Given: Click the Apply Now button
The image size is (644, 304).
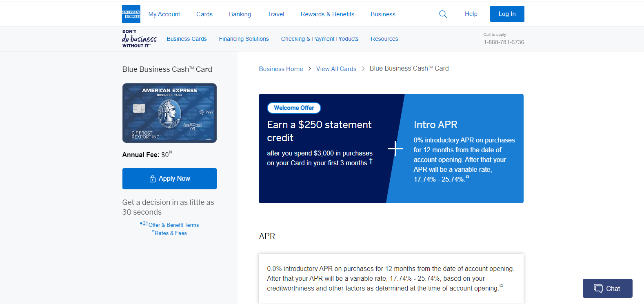Looking at the screenshot, I should [169, 179].
